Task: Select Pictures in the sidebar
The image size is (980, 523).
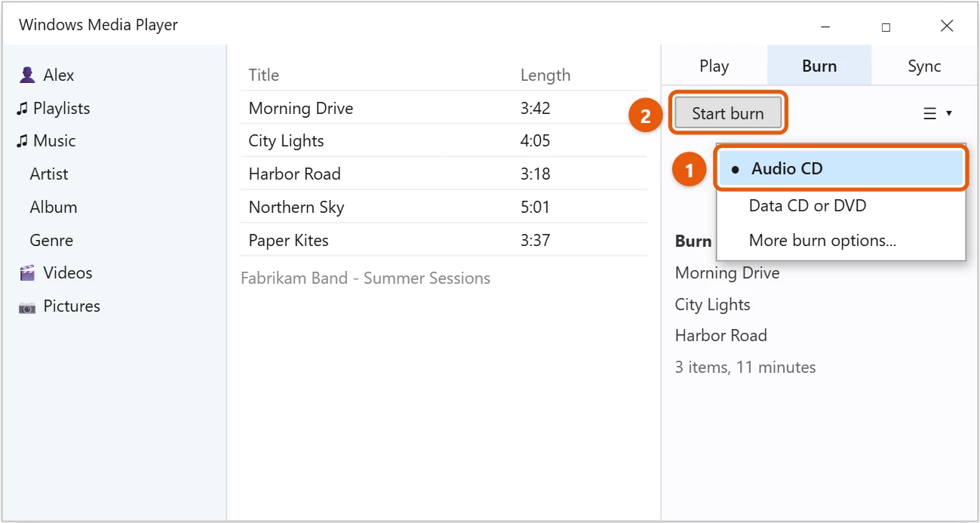Action: pos(72,306)
